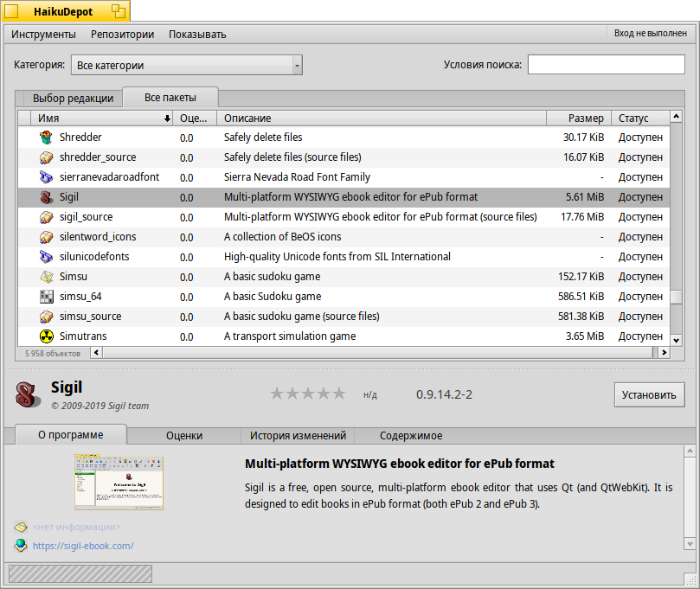This screenshot has height=589, width=700.
Task: Click the Установить button
Action: (x=649, y=395)
